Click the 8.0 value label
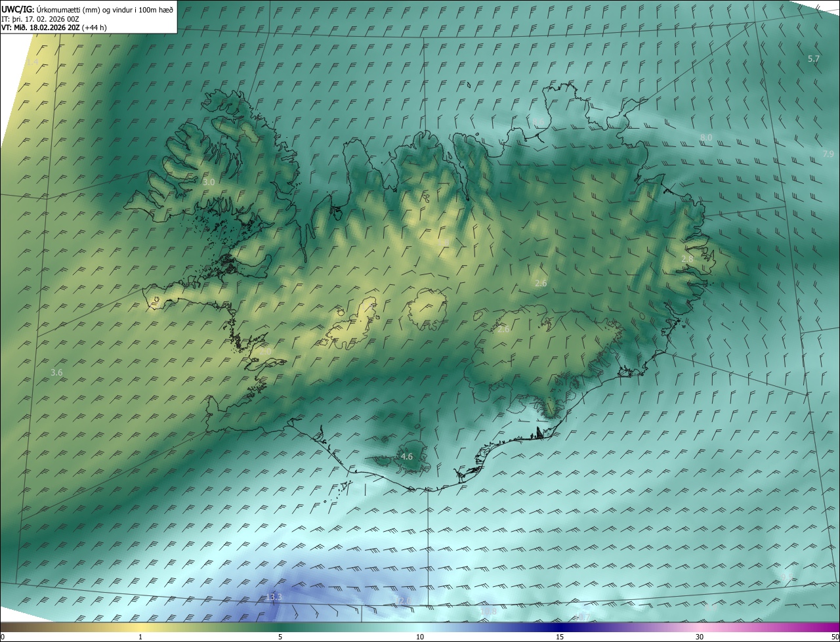Viewport: 840px width, 642px height. pos(706,137)
